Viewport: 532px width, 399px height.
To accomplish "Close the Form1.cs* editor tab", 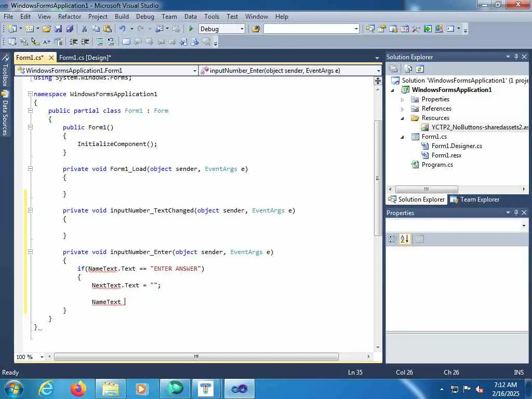I will [x=51, y=58].
